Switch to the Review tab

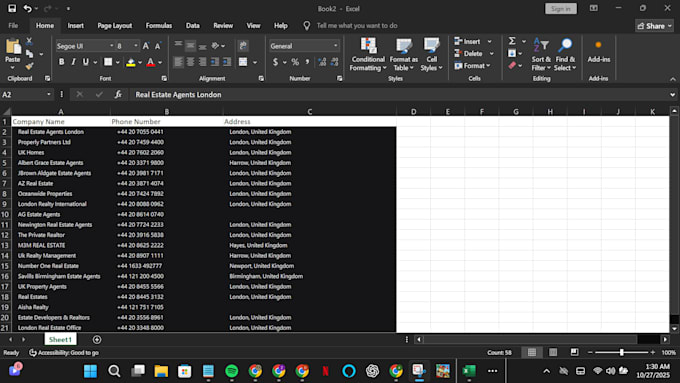pos(223,26)
